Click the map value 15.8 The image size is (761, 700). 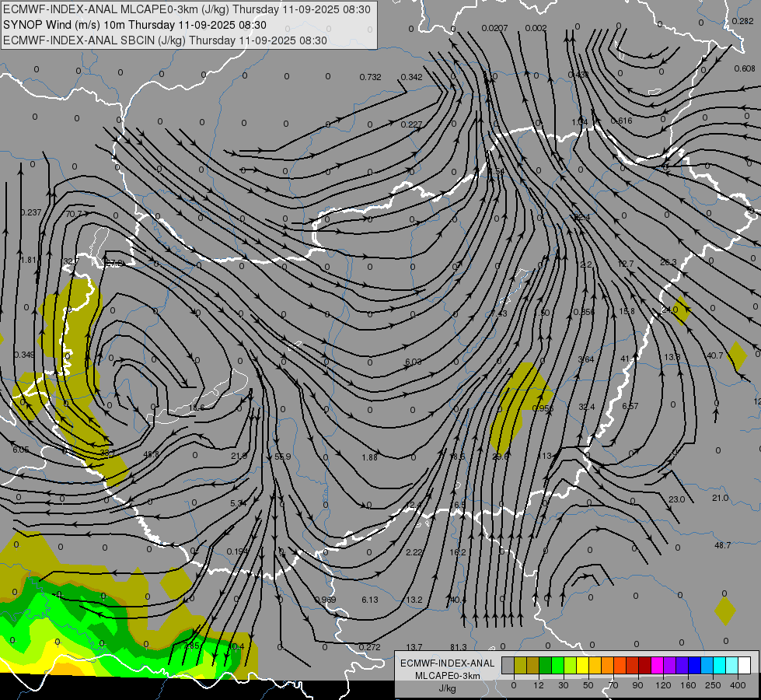tap(627, 311)
